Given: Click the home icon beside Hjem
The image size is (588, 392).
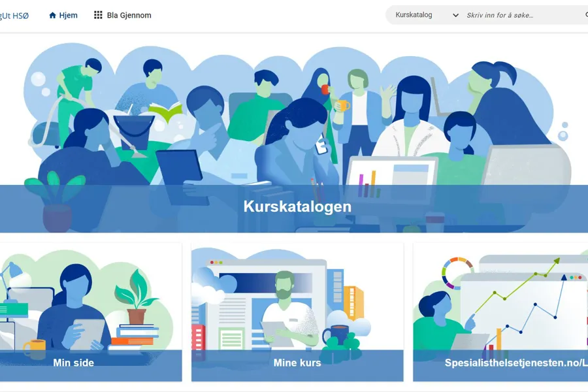Looking at the screenshot, I should click(x=52, y=16).
